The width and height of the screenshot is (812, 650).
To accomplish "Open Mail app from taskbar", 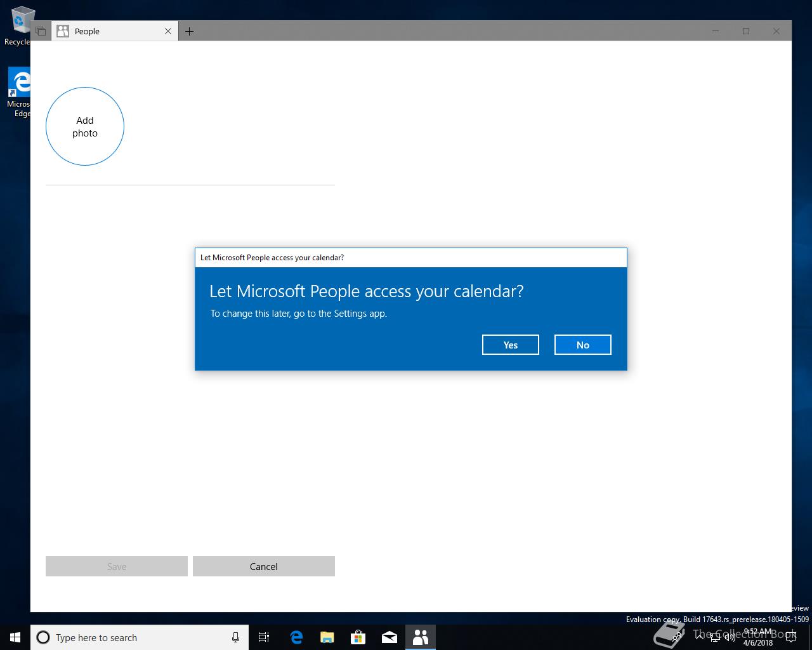I will tap(390, 637).
